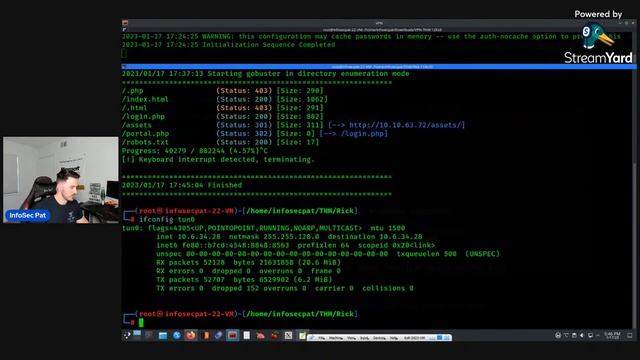Click the /login.php redirect link text

(x=362, y=133)
